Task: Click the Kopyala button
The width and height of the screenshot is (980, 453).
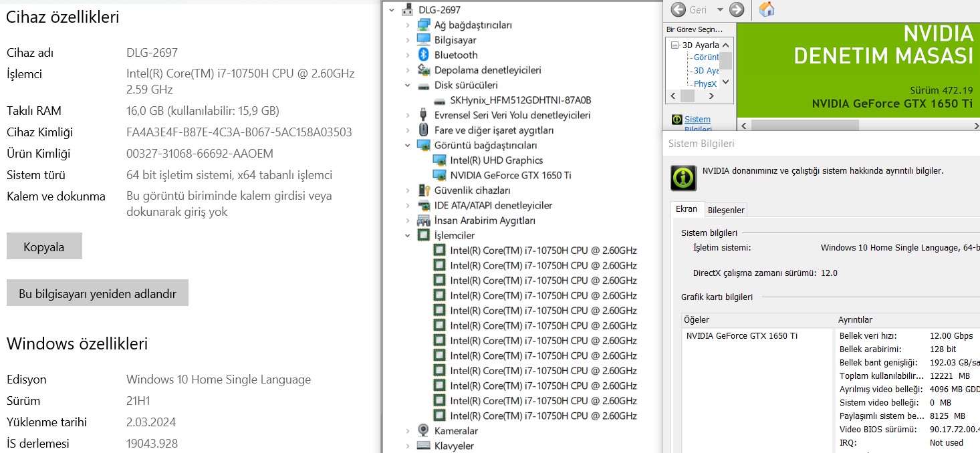Action: point(44,247)
